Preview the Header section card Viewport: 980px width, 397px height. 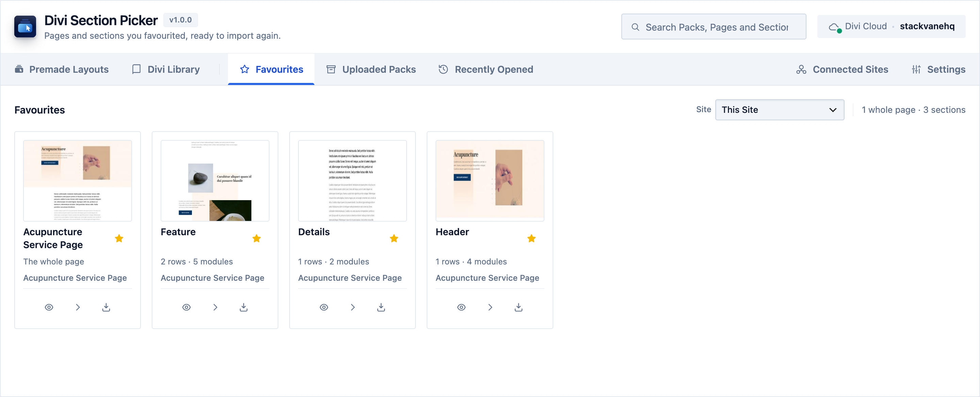461,307
